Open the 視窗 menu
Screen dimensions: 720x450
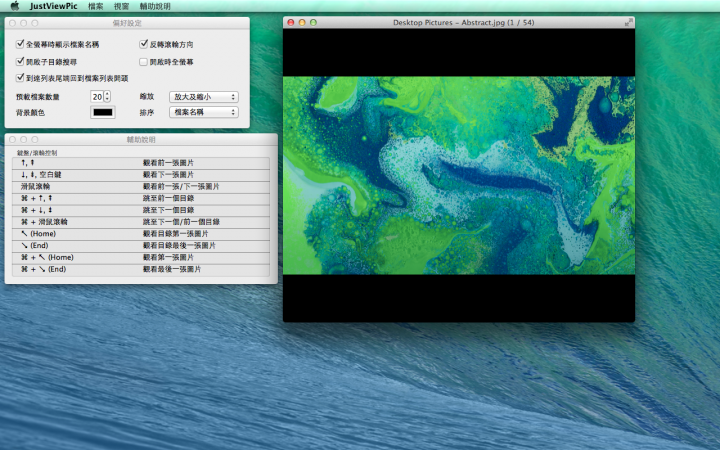[121, 6]
